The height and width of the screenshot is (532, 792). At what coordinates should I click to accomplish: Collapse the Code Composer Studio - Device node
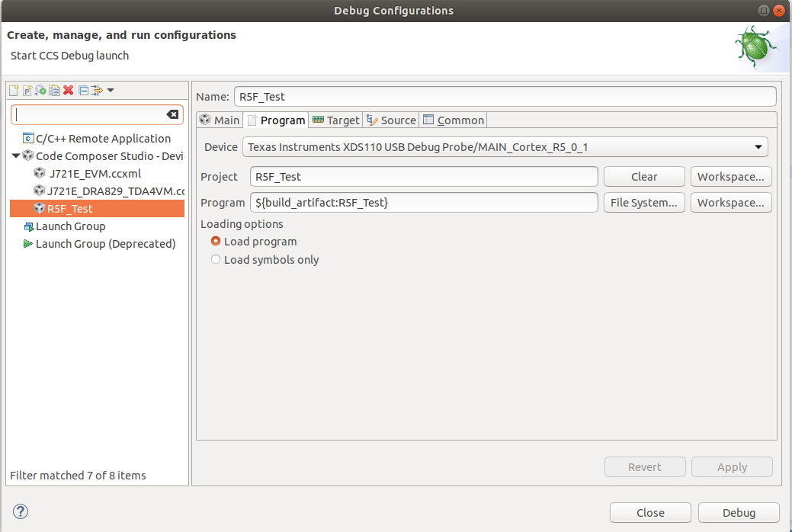pyautogui.click(x=16, y=155)
